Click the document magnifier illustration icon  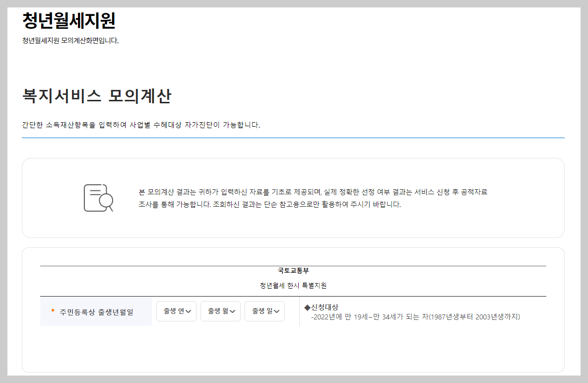click(x=97, y=198)
